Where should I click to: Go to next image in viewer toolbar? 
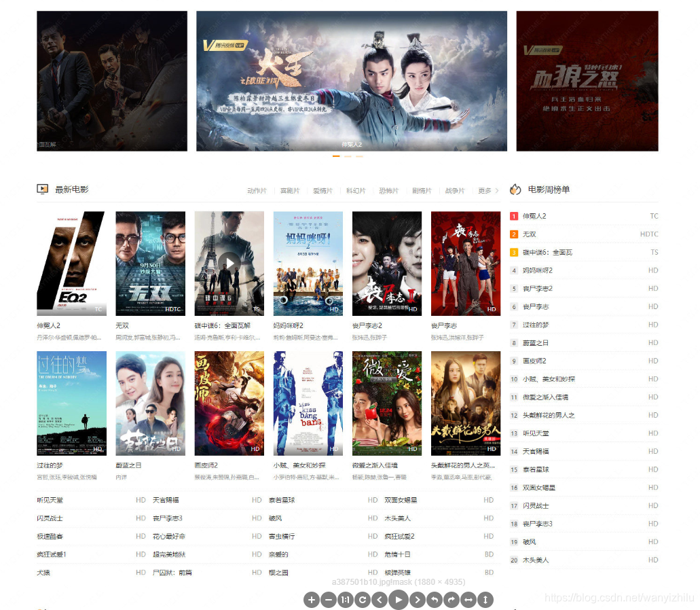(418, 600)
